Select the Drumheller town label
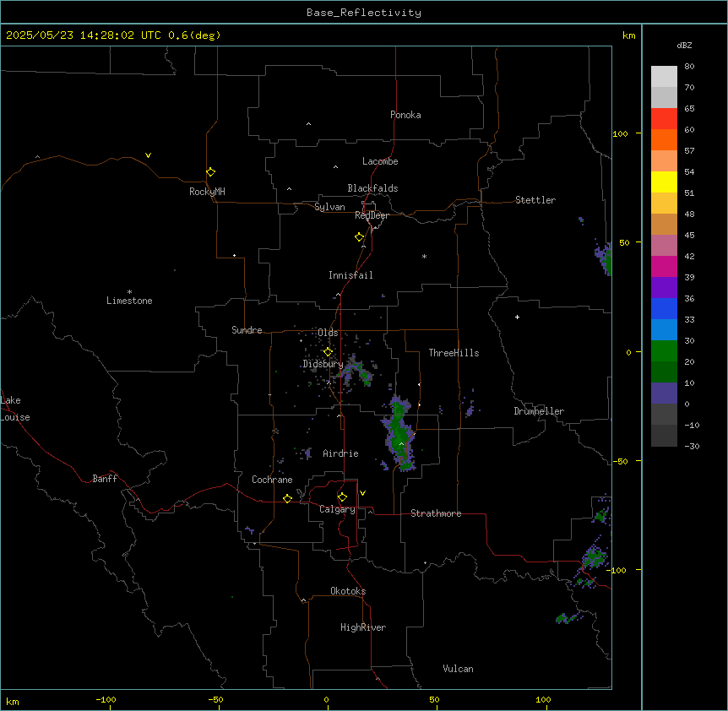 pos(539,411)
